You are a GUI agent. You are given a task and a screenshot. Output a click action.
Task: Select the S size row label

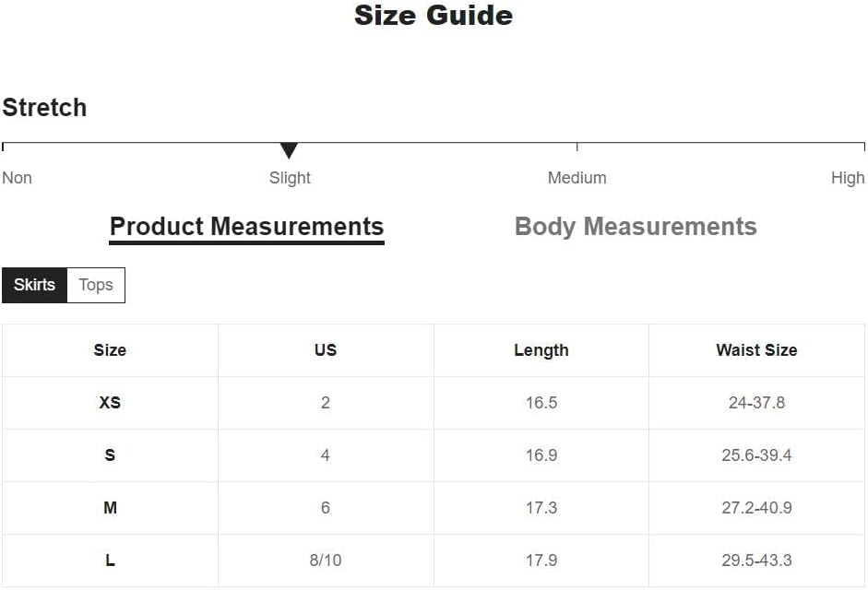(x=110, y=455)
